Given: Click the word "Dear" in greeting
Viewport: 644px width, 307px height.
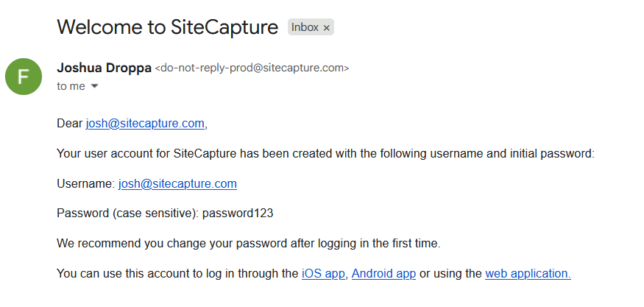Looking at the screenshot, I should click(69, 124).
